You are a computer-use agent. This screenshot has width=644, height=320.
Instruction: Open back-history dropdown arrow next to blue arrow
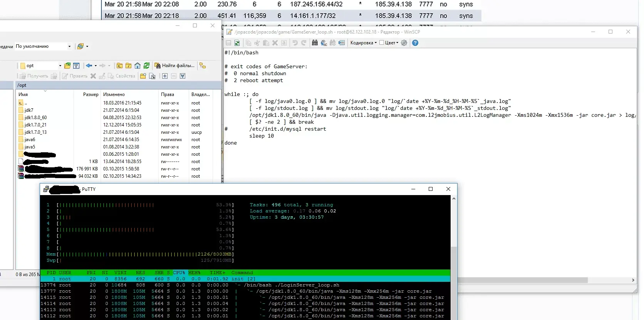tap(96, 66)
